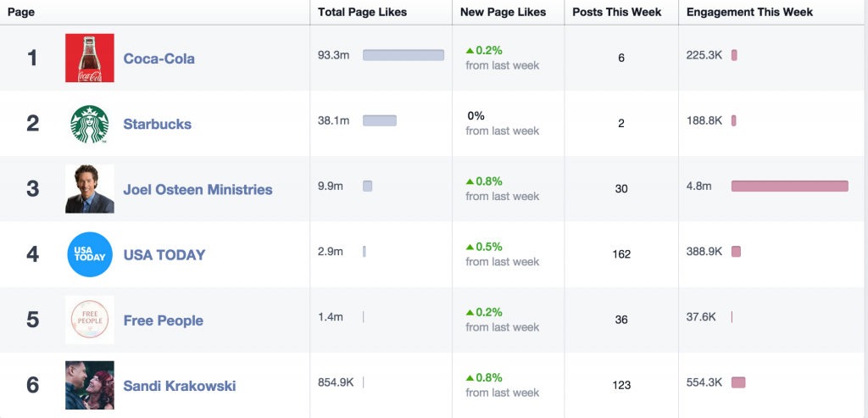Click the Starbucks siren logo
Screen dimensions: 868x418
89,124
